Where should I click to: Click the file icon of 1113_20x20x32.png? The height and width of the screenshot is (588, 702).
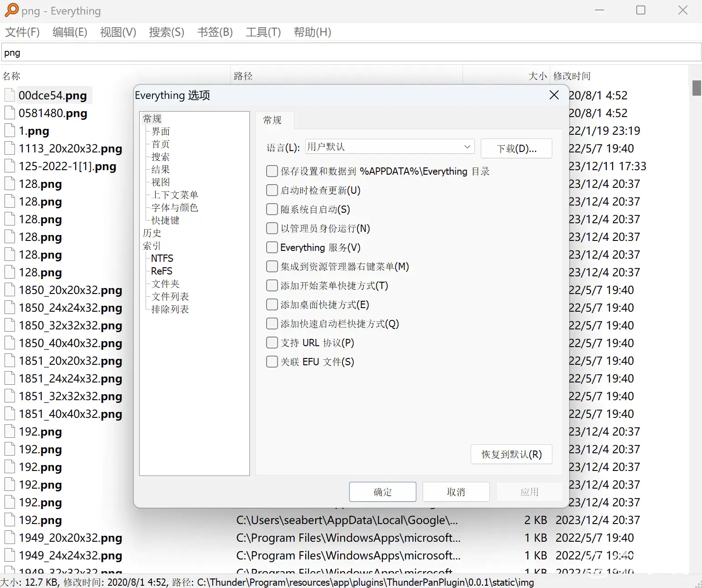tap(10, 148)
